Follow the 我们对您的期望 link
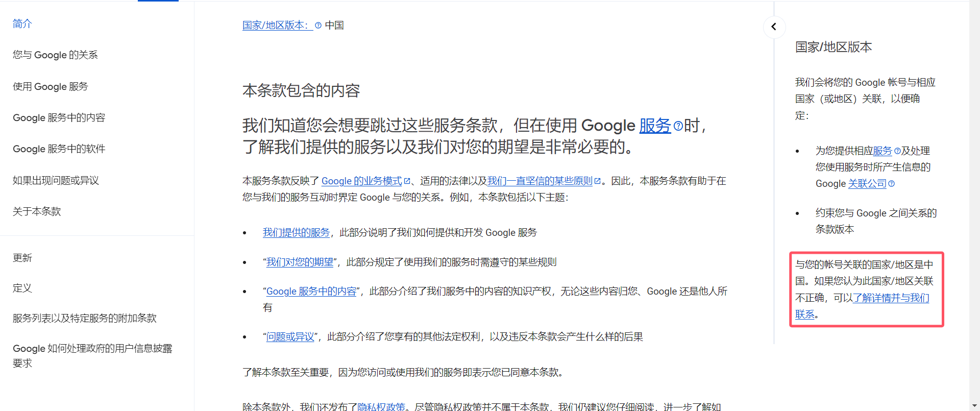Screen dimensions: 980x411 (x=300, y=262)
